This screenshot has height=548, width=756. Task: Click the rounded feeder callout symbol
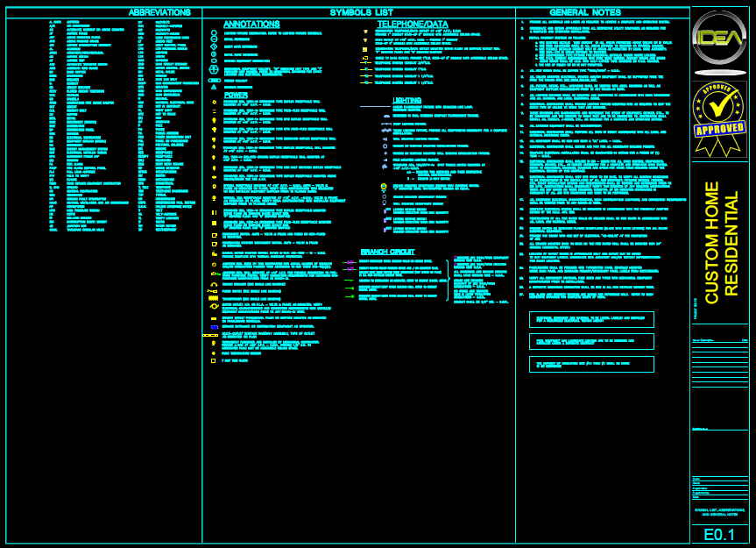pos(214,79)
